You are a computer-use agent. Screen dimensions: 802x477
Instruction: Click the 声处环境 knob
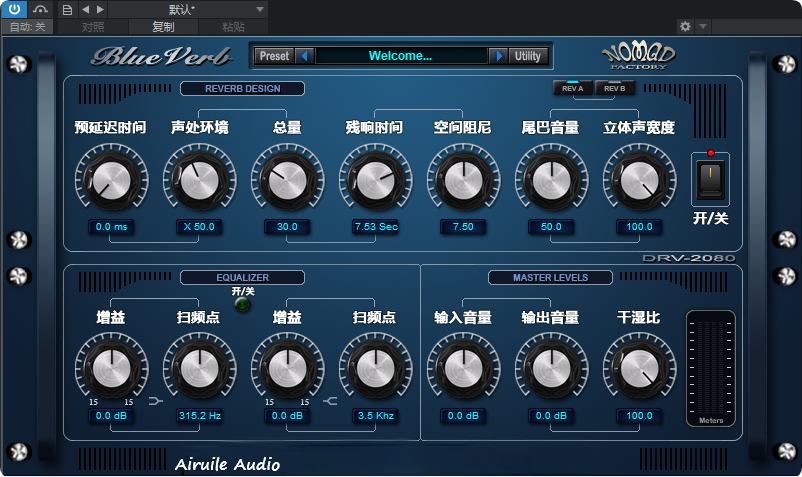[199, 180]
